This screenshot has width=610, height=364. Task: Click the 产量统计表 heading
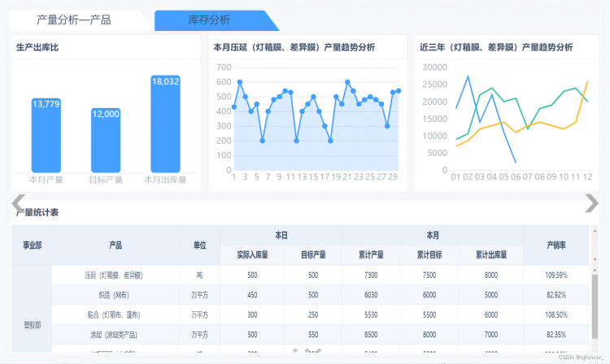coord(37,213)
